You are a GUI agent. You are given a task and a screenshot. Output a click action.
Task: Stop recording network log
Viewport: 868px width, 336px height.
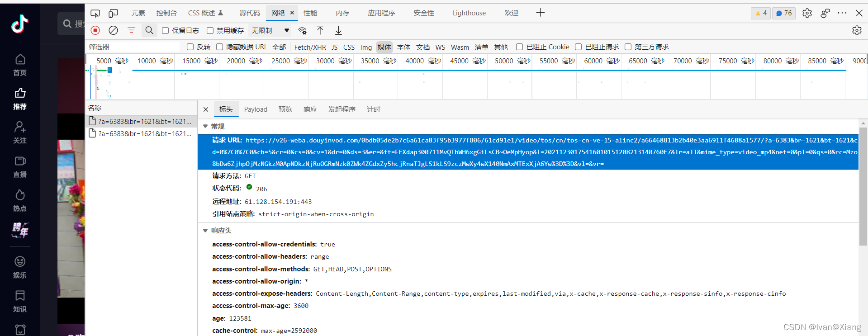click(x=95, y=30)
